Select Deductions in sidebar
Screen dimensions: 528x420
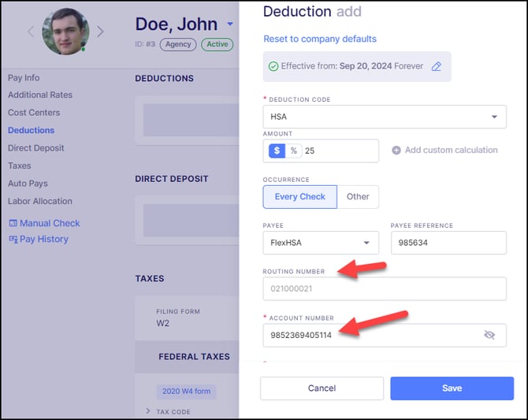[31, 130]
